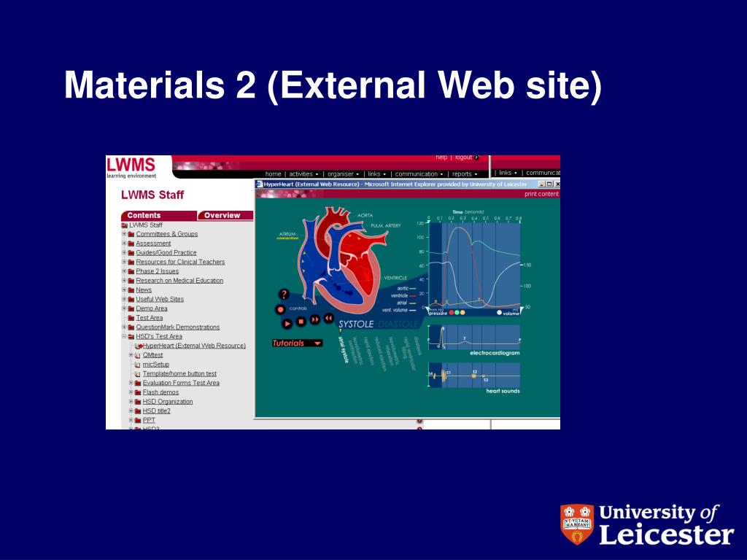
Task: Click the logout arrow icon
Action: coord(476,157)
